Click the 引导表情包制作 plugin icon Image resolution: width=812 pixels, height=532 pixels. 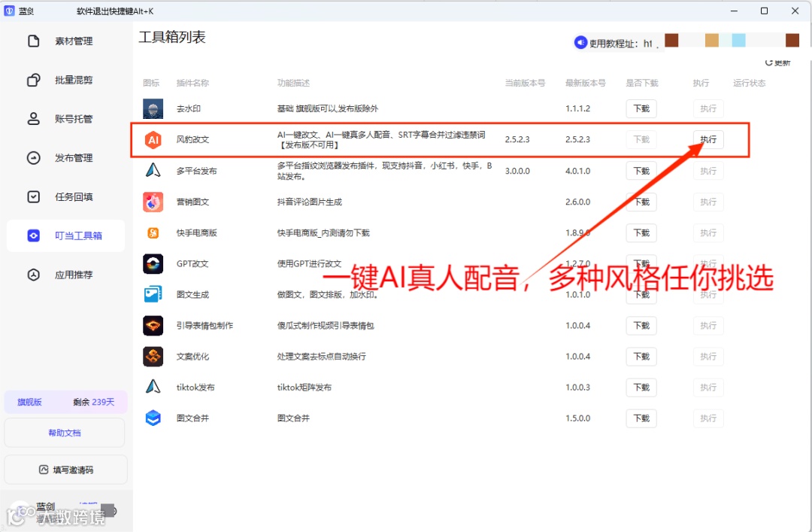click(x=153, y=326)
